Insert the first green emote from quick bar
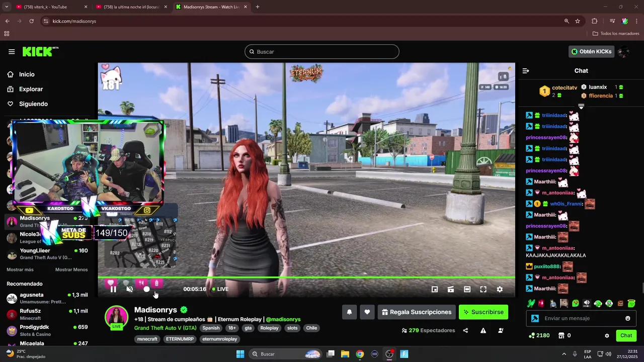The width and height of the screenshot is (644, 362). point(530,304)
